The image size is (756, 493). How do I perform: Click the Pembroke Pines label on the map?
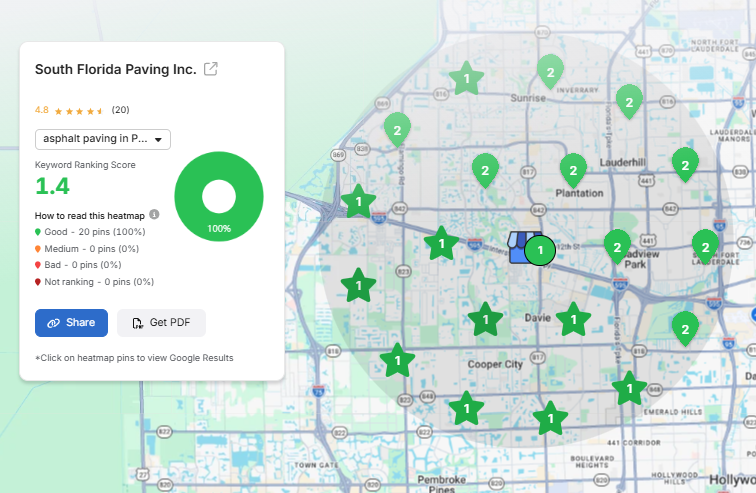[x=442, y=484]
